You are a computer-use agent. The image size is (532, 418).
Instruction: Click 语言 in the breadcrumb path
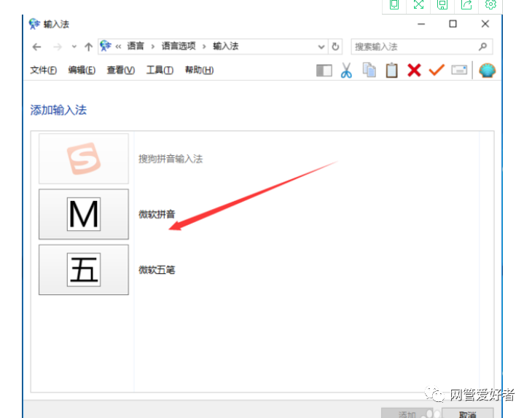click(x=136, y=46)
